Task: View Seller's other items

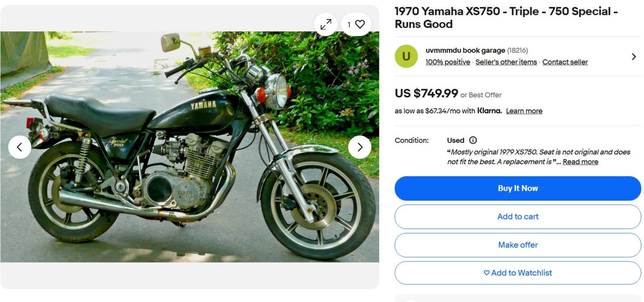Action: pos(506,62)
